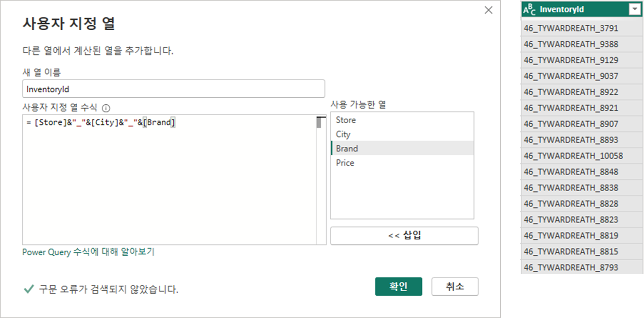Select Store in available columns list
Screen dimensions: 644x318
point(346,120)
